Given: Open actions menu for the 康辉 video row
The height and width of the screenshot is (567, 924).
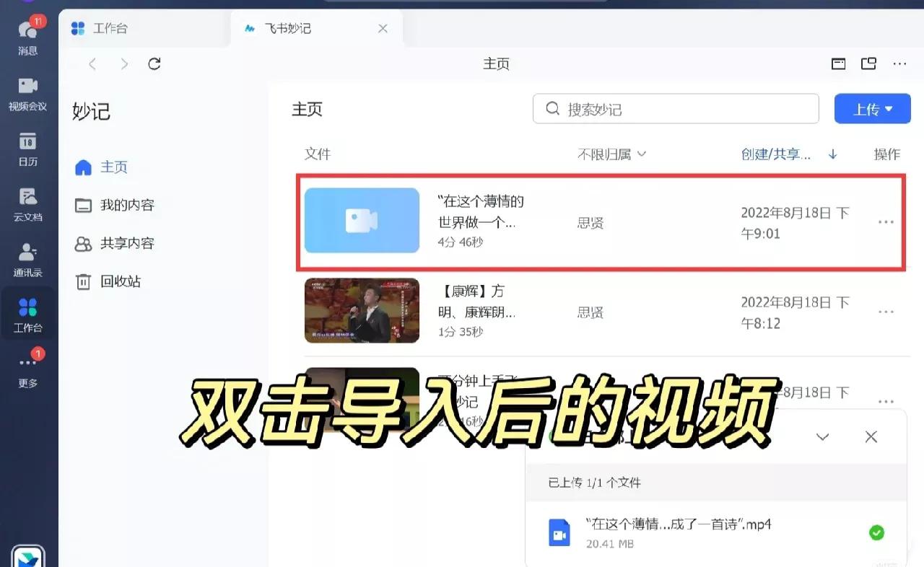Looking at the screenshot, I should click(x=886, y=312).
